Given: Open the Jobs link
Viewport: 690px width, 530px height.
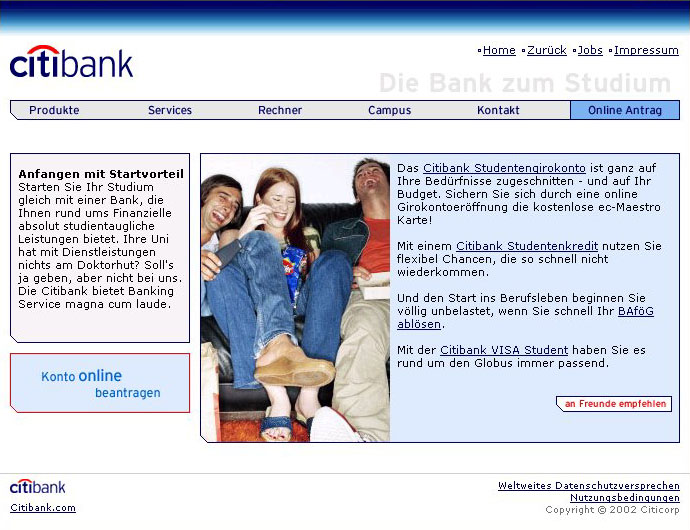Looking at the screenshot, I should (590, 50).
